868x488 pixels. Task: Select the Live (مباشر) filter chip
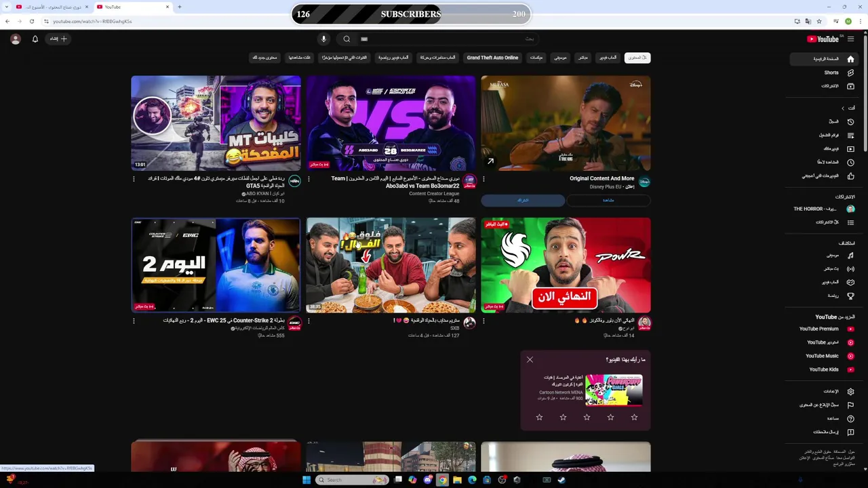coord(583,58)
